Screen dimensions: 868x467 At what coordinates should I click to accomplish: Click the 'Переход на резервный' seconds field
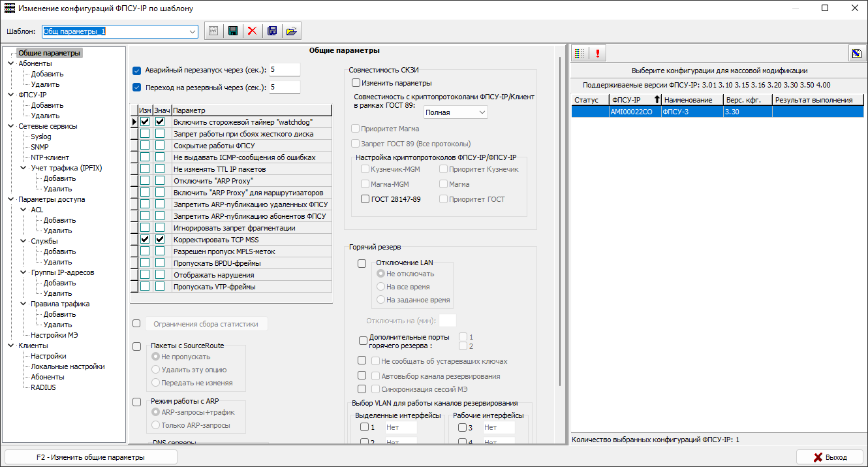pyautogui.click(x=284, y=87)
